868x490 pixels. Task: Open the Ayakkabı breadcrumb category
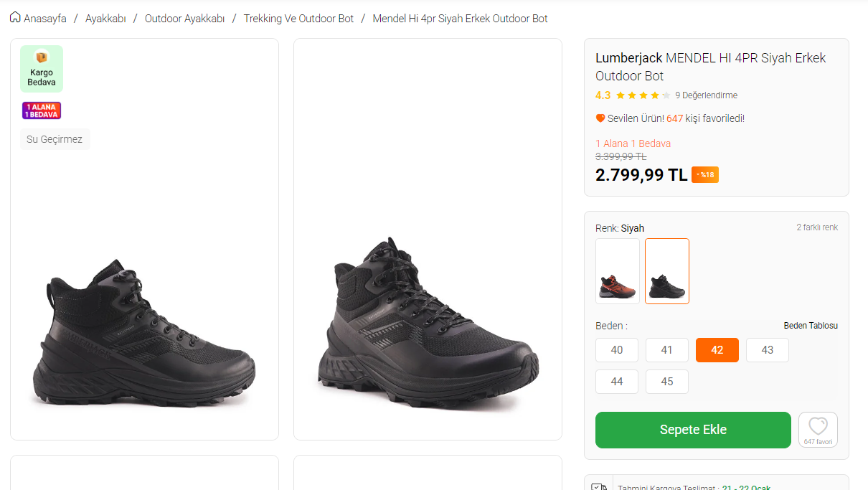[x=105, y=19]
